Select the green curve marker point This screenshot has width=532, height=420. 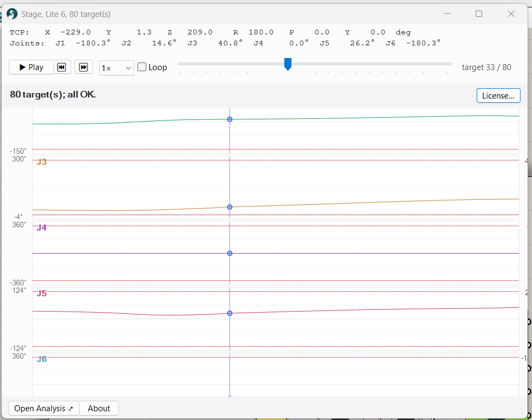[x=230, y=119]
